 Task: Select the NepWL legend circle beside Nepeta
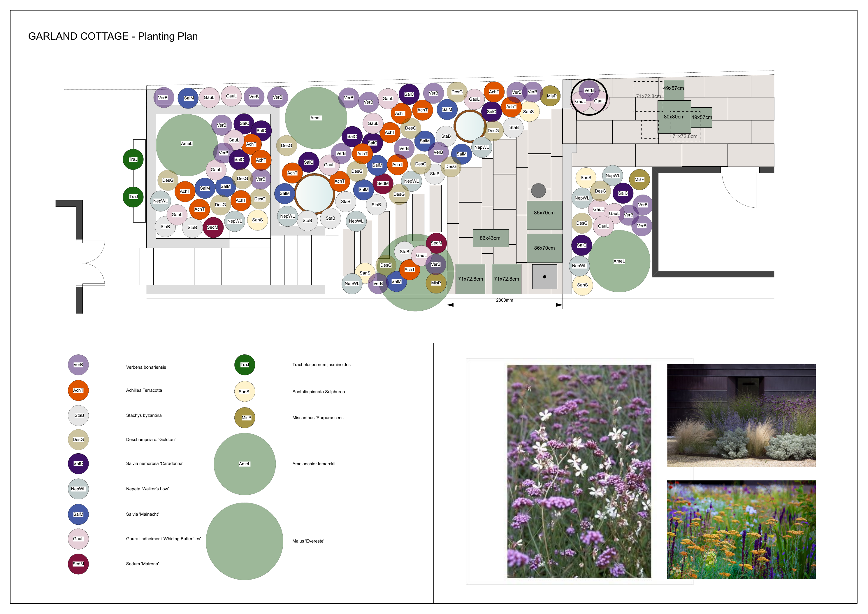(78, 488)
